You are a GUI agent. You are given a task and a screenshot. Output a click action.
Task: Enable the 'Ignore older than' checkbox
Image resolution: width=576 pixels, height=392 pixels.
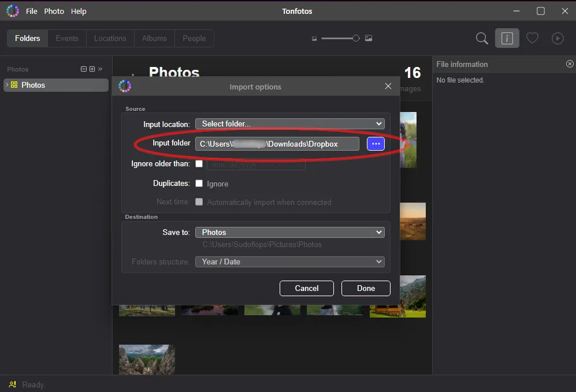(x=199, y=163)
